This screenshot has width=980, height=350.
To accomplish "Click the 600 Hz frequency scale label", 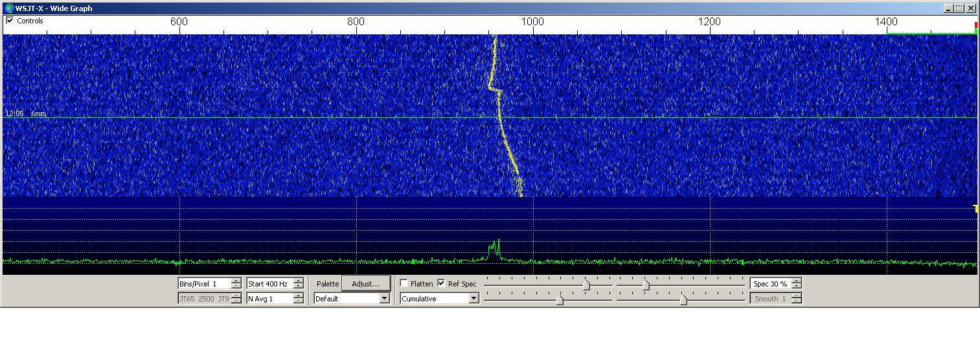I will click(179, 21).
